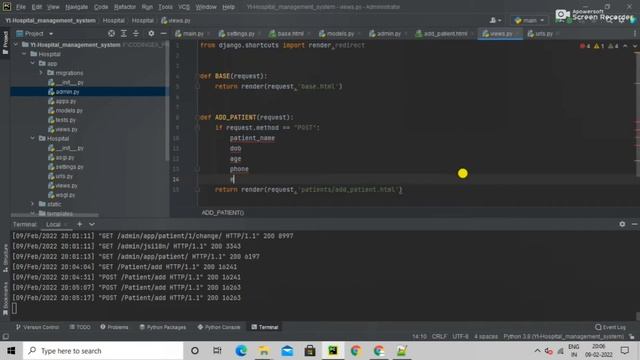
Task: Open the Refactor menu
Action: pos(124,7)
